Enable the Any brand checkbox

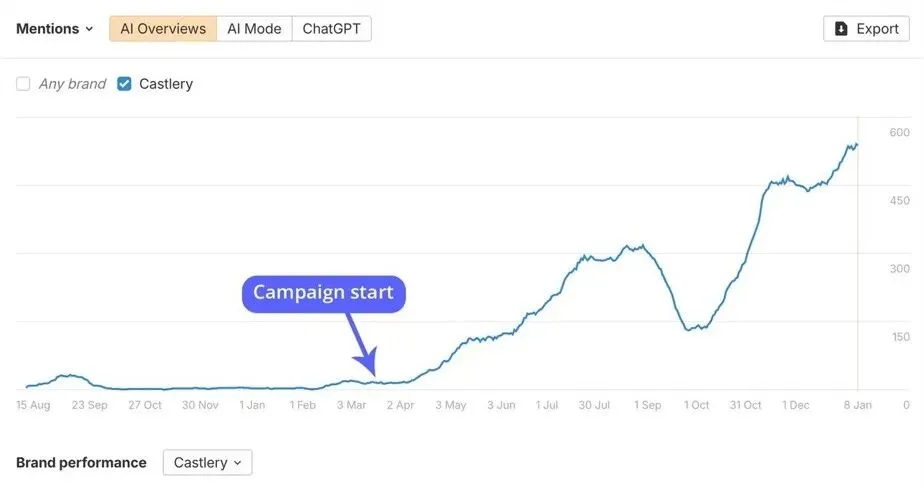click(23, 84)
